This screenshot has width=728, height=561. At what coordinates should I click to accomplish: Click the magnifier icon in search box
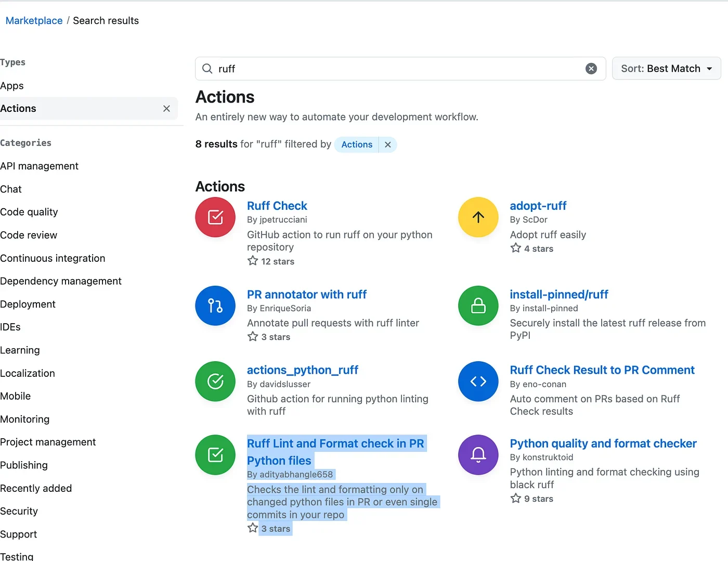(x=207, y=69)
